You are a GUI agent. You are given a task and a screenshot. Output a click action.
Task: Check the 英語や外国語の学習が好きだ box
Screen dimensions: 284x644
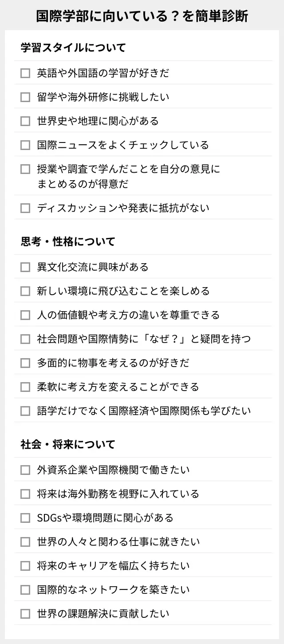[x=25, y=73]
